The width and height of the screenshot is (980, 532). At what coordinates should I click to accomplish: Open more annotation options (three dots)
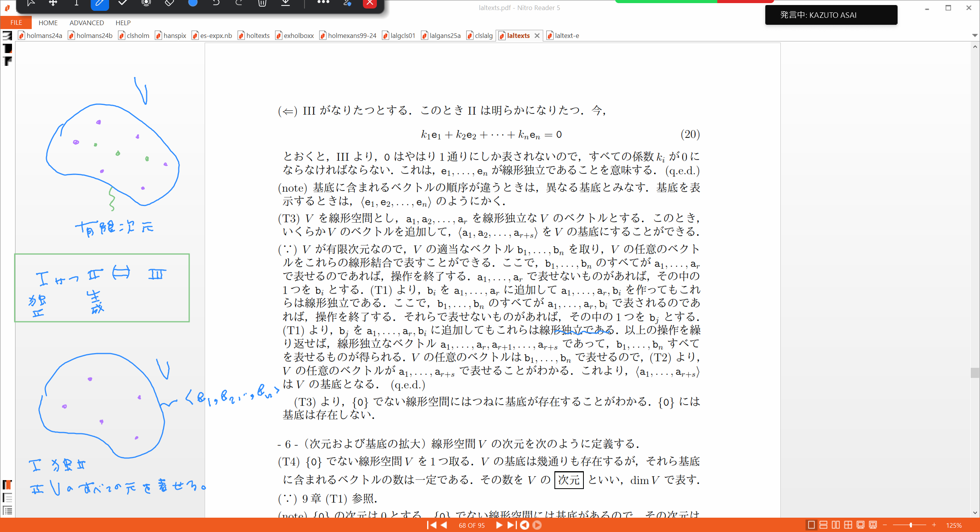point(323,2)
